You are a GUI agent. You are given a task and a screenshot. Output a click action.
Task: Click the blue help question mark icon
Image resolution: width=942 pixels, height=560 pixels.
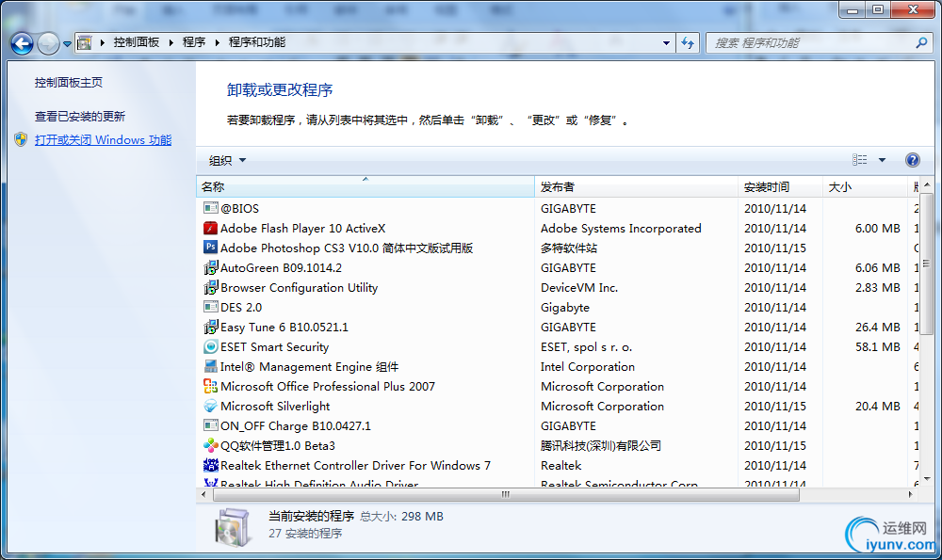tap(912, 160)
